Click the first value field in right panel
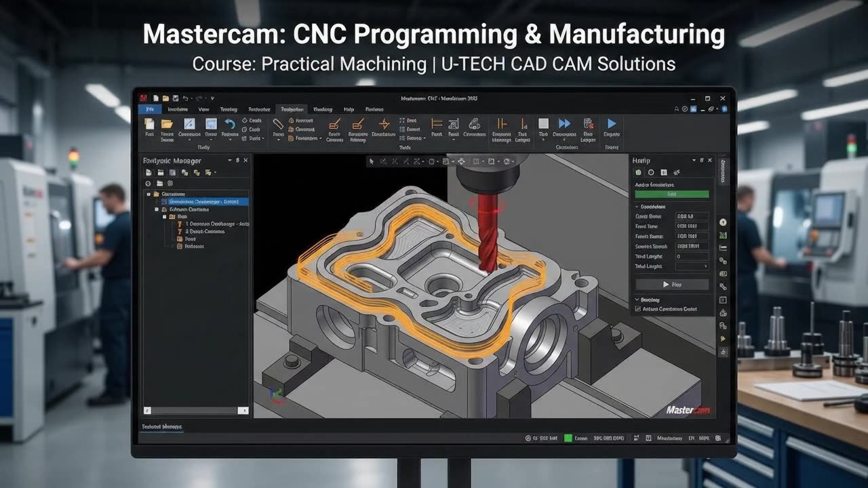This screenshot has height=488, width=868. tap(692, 216)
